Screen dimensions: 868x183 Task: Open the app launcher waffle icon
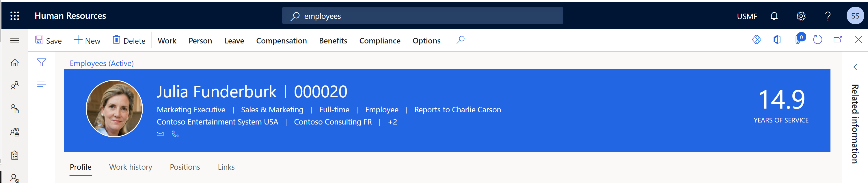[x=14, y=16]
